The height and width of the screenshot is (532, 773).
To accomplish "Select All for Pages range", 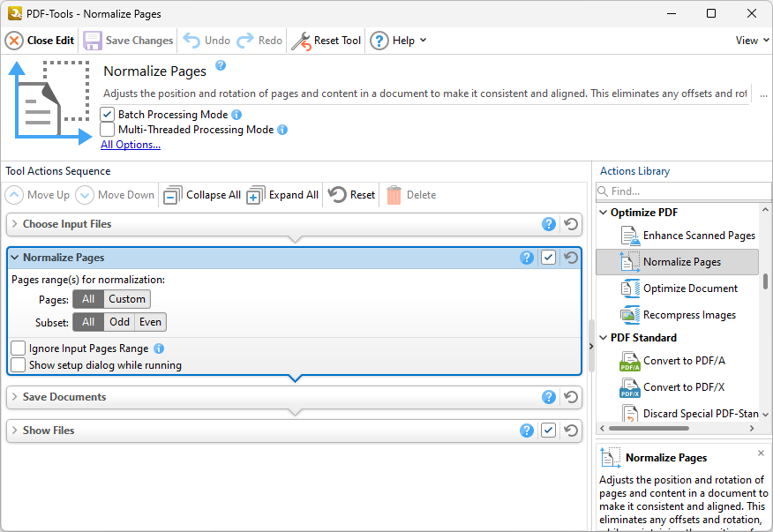I will click(88, 299).
